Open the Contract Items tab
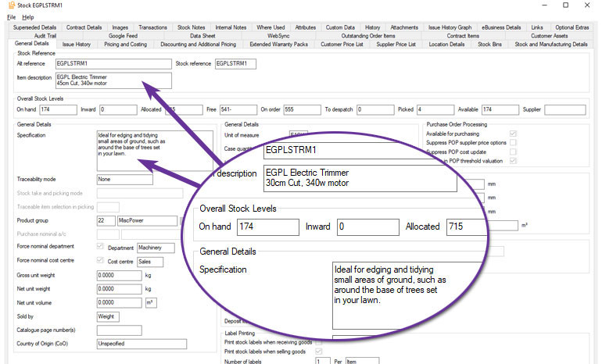Screen dimensions: 602x364 (x=463, y=36)
